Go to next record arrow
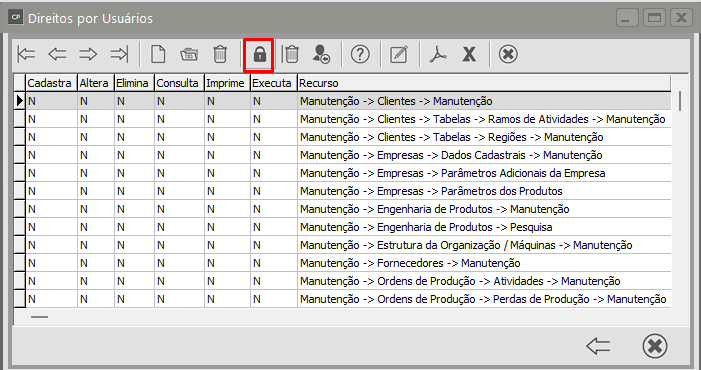This screenshot has height=370, width=701. point(88,55)
